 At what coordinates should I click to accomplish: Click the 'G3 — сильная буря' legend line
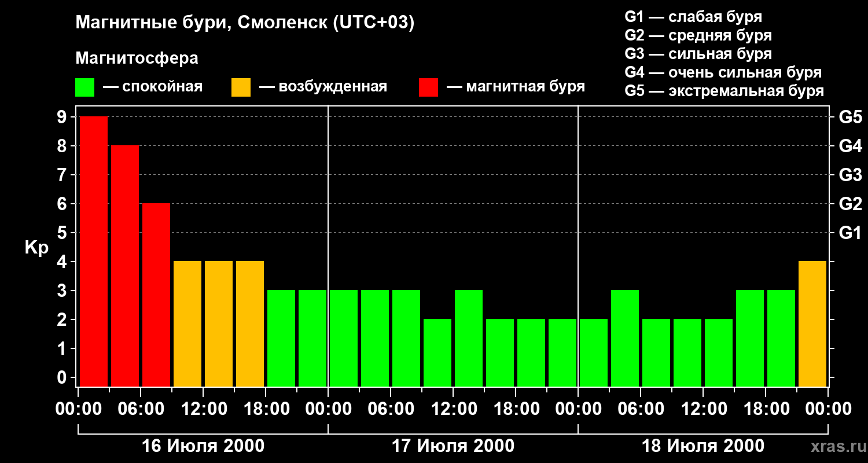[698, 54]
